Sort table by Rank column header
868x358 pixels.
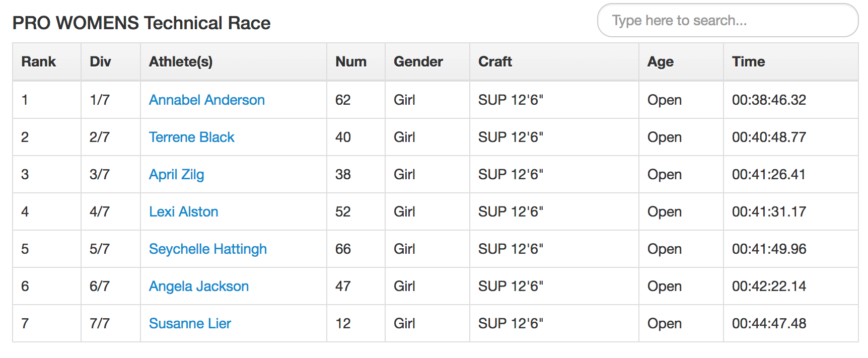point(39,61)
